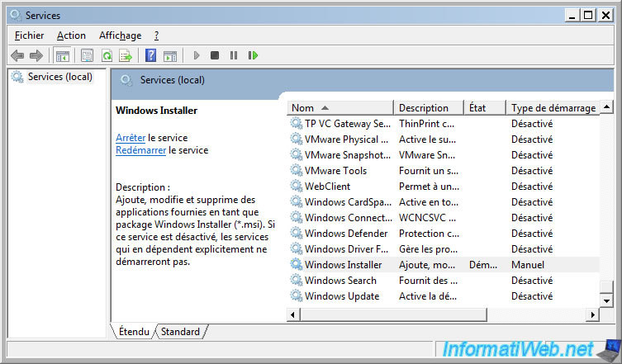This screenshot has width=622, height=364.
Task: Click the Redémarrer le service link
Action: tap(140, 150)
